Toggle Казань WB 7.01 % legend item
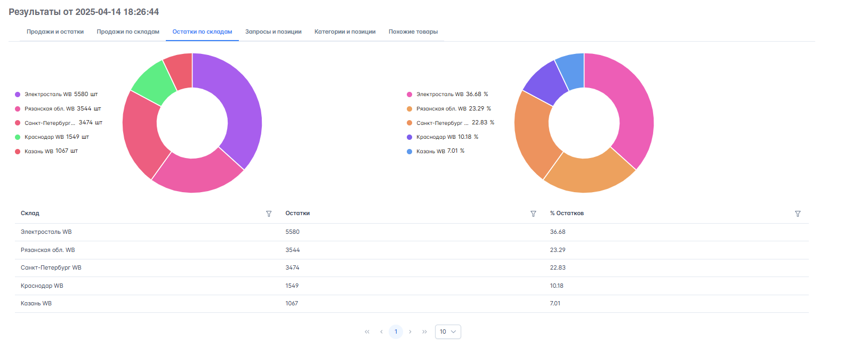The width and height of the screenshot is (868, 347). pos(436,151)
